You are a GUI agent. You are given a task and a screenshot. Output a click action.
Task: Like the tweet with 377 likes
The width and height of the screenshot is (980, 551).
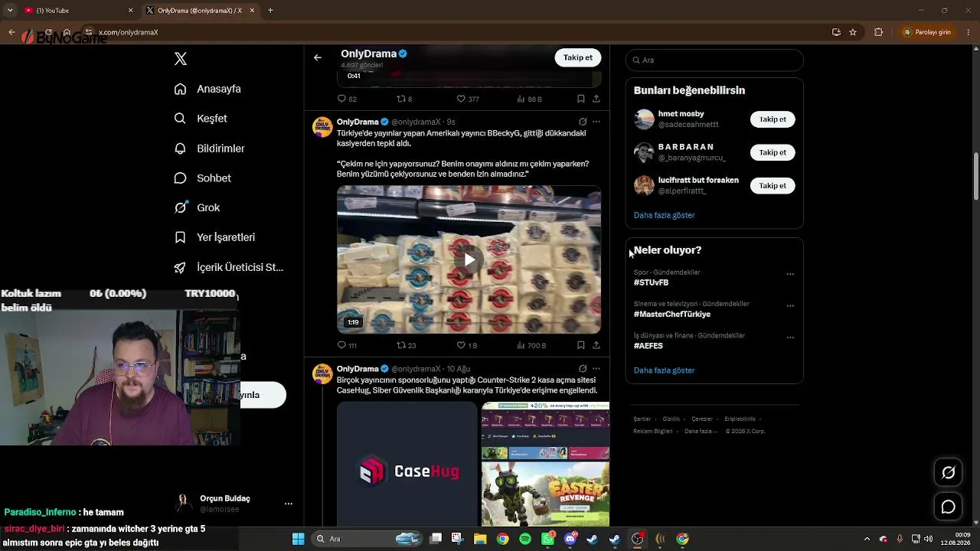[x=468, y=99]
